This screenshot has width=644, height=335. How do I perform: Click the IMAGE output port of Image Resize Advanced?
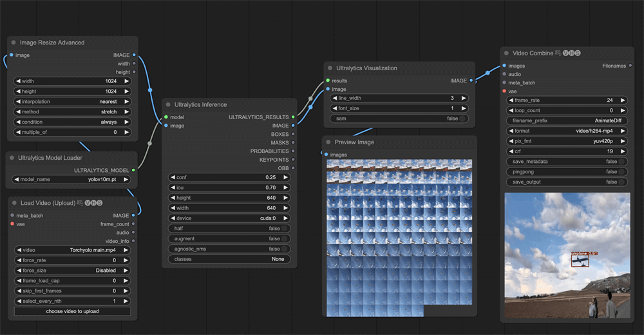pos(135,55)
